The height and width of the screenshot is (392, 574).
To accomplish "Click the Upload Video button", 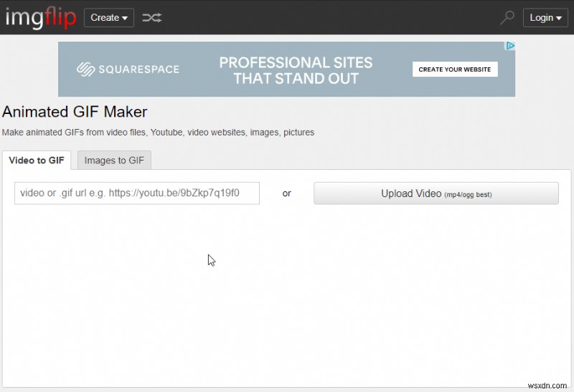I will point(436,193).
